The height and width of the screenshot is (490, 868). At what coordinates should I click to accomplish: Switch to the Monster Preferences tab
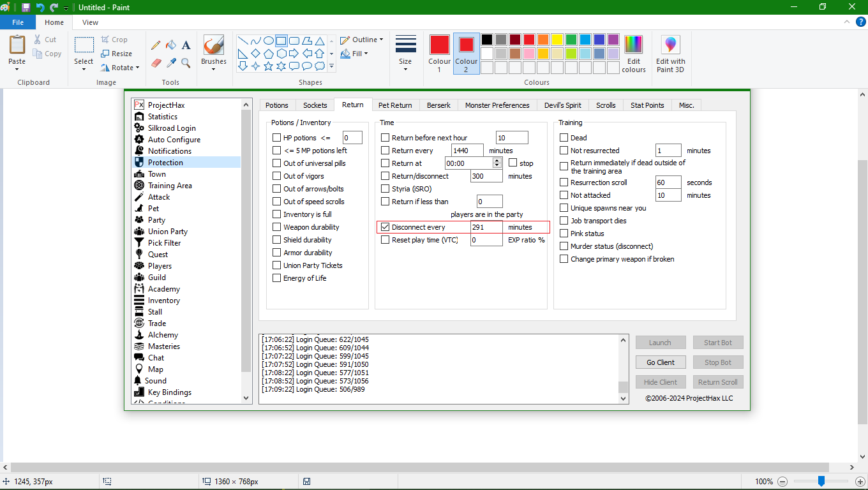(497, 105)
